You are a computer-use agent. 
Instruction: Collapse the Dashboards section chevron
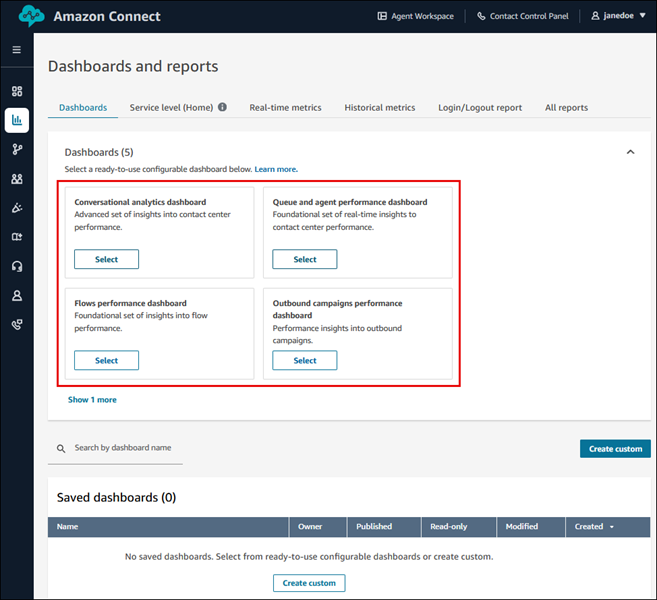pos(630,152)
